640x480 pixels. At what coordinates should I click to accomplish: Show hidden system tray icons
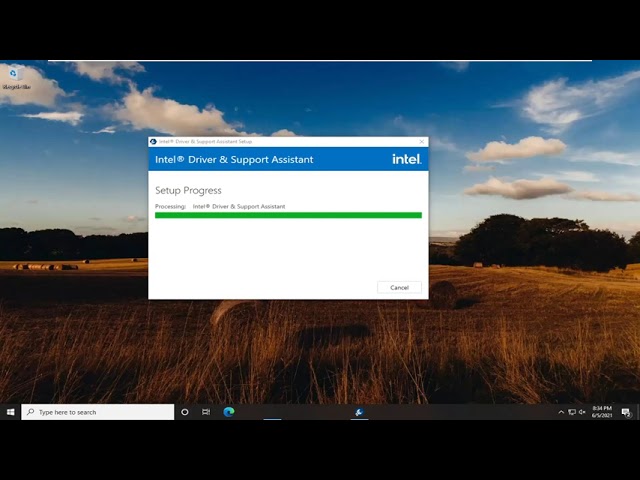(561, 412)
